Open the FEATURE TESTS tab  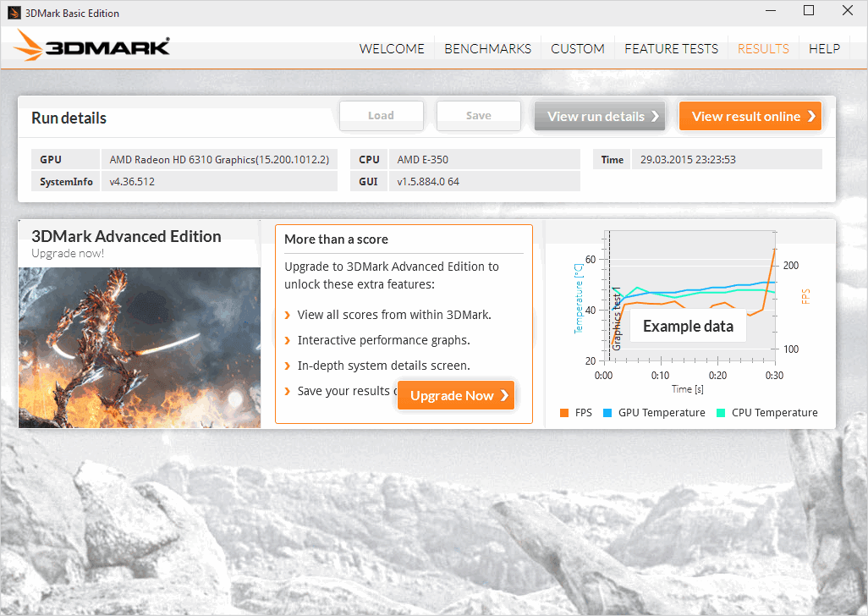[x=671, y=49]
